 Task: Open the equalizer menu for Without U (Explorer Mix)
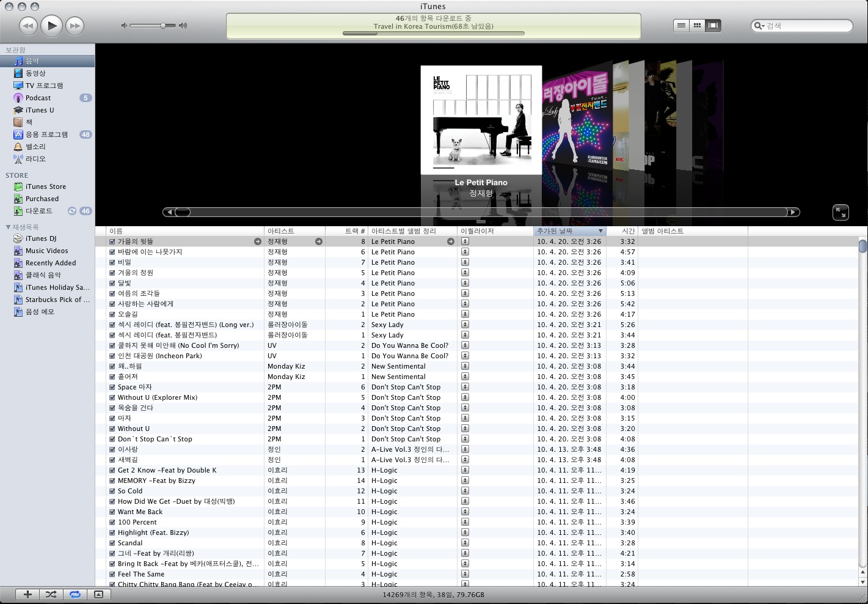(x=465, y=397)
